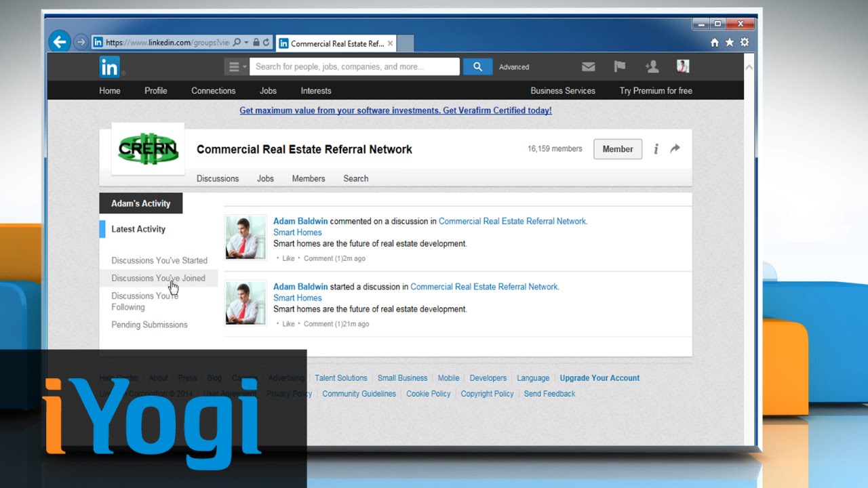Open the Advanced search link
This screenshot has width=868, height=488.
point(514,67)
